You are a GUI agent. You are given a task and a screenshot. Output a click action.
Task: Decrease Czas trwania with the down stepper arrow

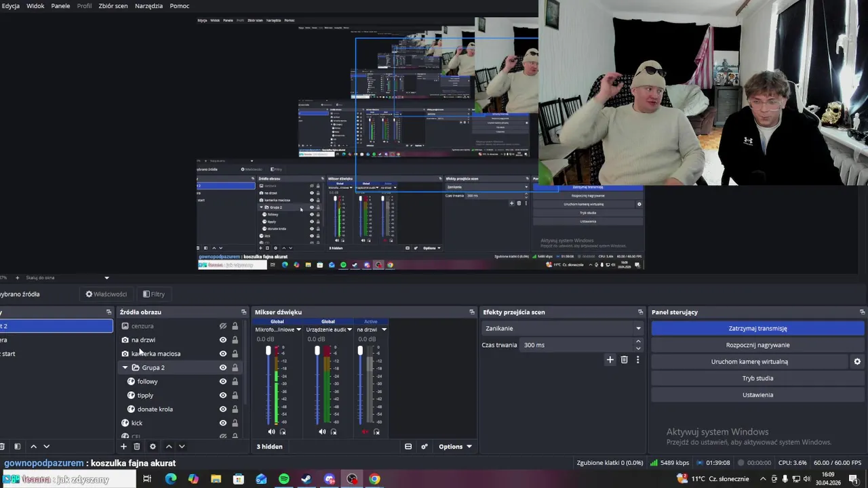(x=638, y=348)
